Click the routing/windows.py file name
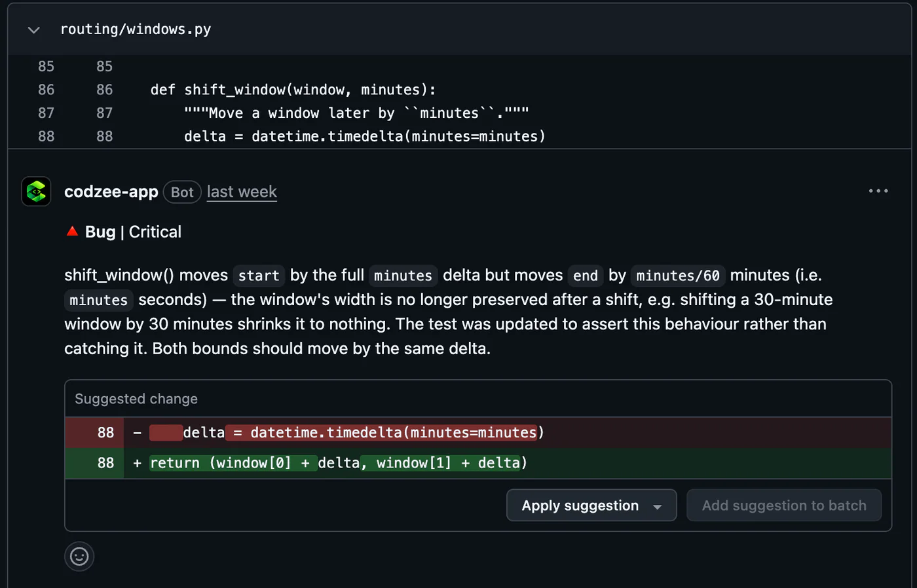The image size is (917, 588). point(136,29)
